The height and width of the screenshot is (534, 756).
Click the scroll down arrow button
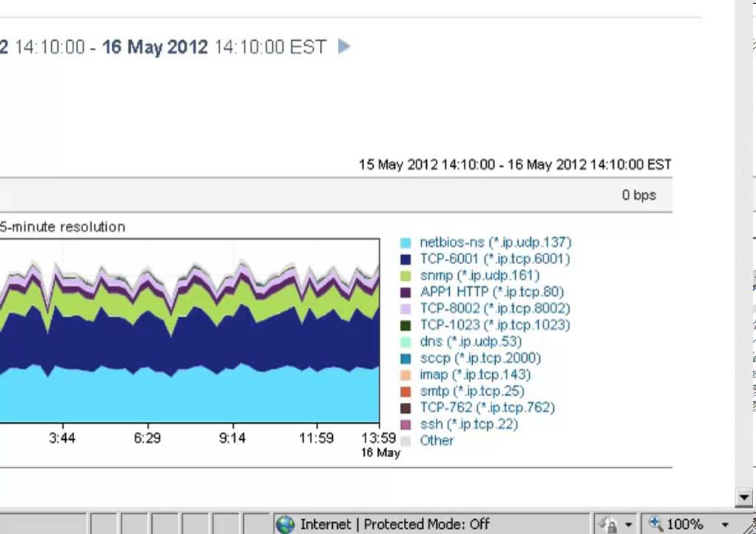point(743,497)
